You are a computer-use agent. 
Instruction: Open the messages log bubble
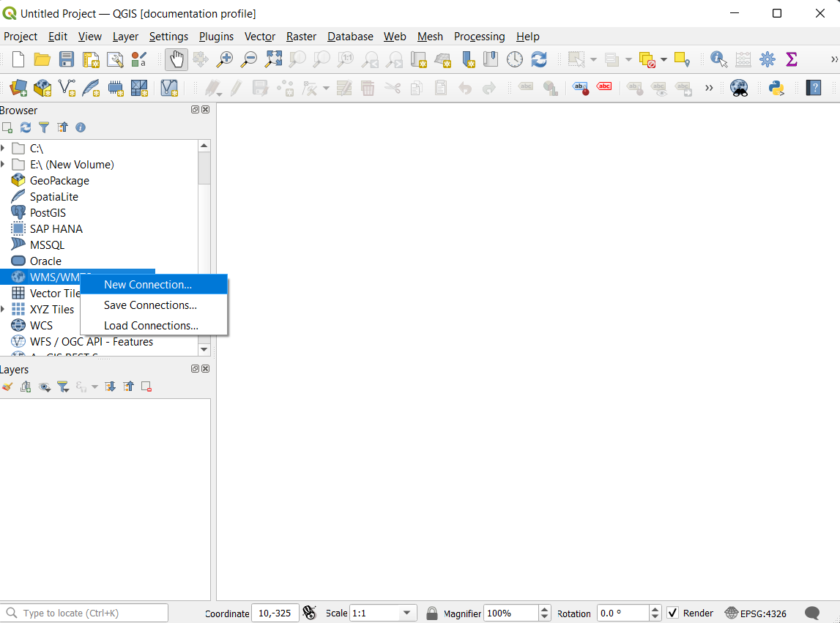(812, 613)
